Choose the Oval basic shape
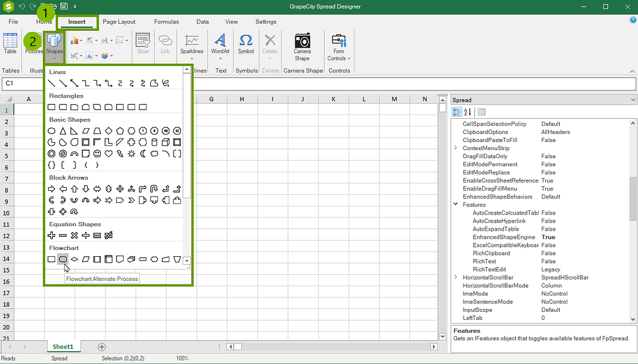Screen dimensions: 638x364 coord(51,131)
